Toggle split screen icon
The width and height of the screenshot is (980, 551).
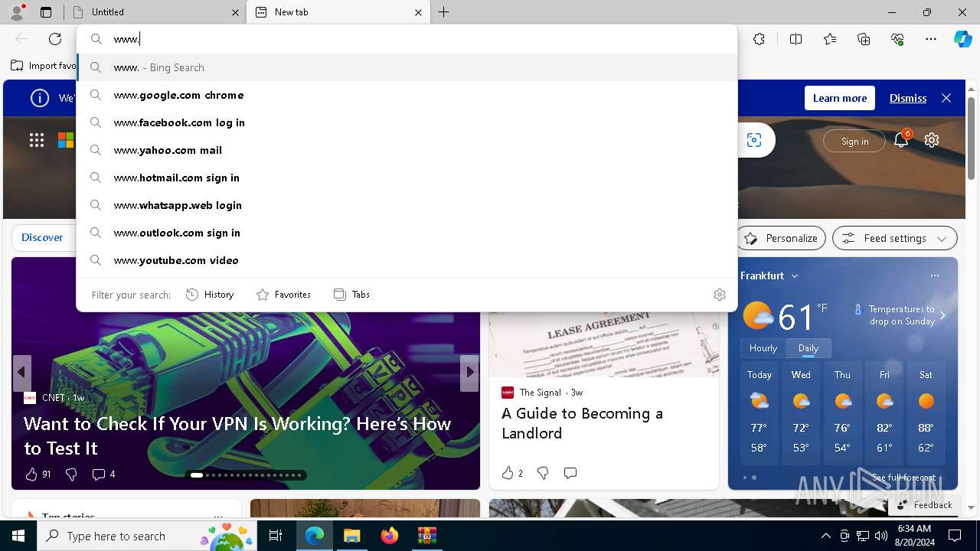point(795,39)
